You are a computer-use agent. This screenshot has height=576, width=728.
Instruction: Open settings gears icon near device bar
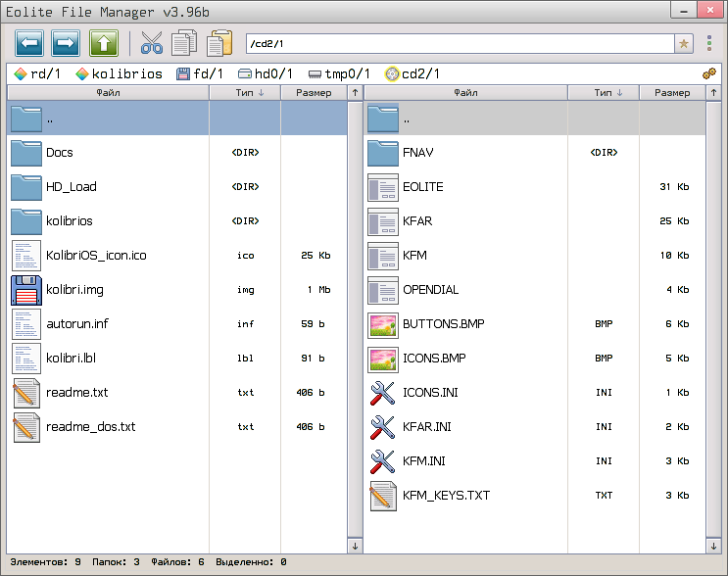tap(708, 74)
